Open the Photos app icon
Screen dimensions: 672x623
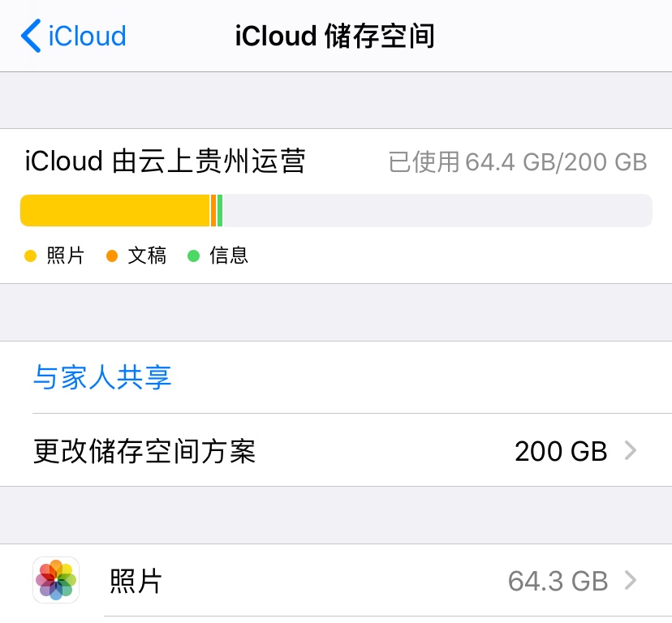[x=56, y=580]
